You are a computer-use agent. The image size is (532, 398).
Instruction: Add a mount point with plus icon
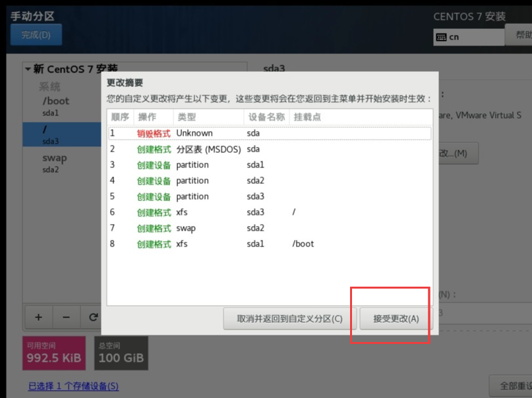tap(39, 318)
